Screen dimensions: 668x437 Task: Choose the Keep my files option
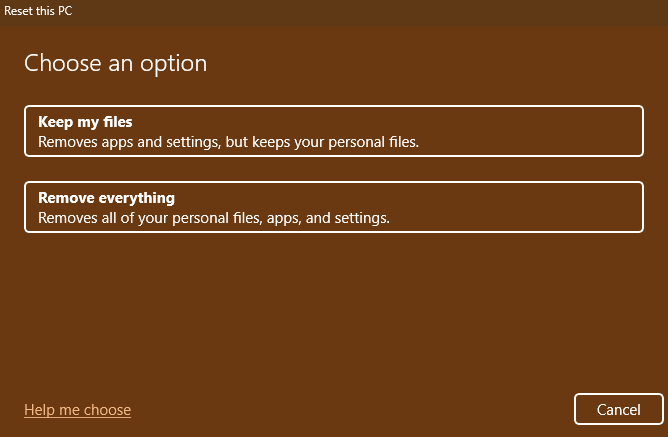point(333,131)
